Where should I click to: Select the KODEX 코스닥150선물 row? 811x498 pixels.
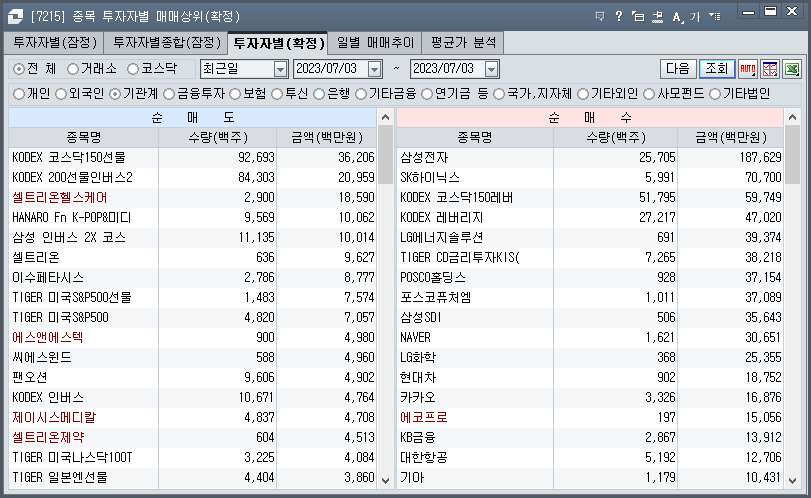[x=192, y=157]
